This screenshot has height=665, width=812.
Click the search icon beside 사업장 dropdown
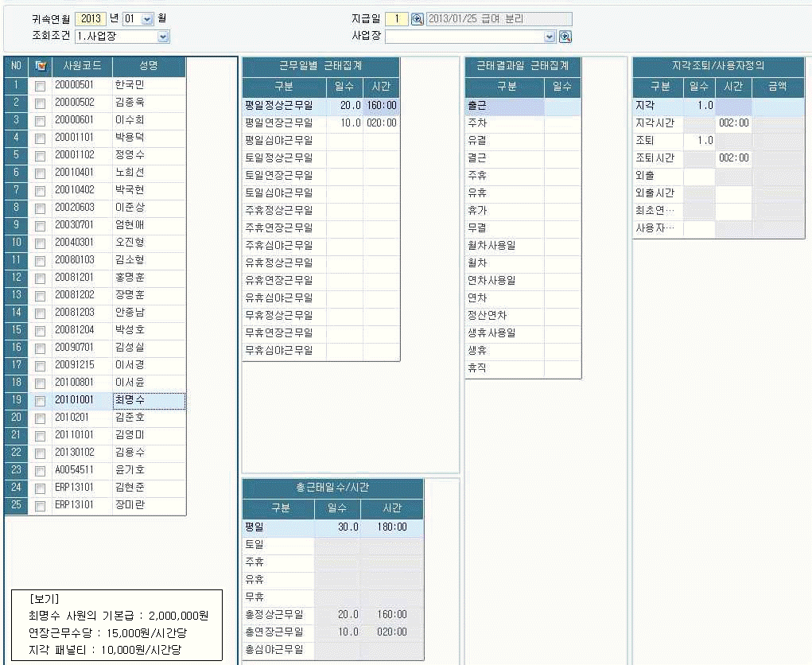point(565,37)
